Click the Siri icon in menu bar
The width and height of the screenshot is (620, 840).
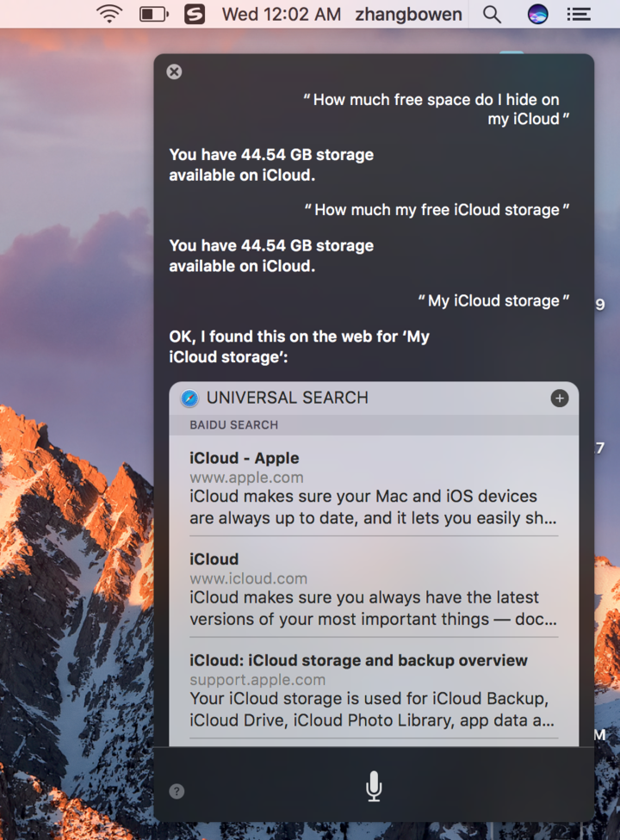[537, 15]
